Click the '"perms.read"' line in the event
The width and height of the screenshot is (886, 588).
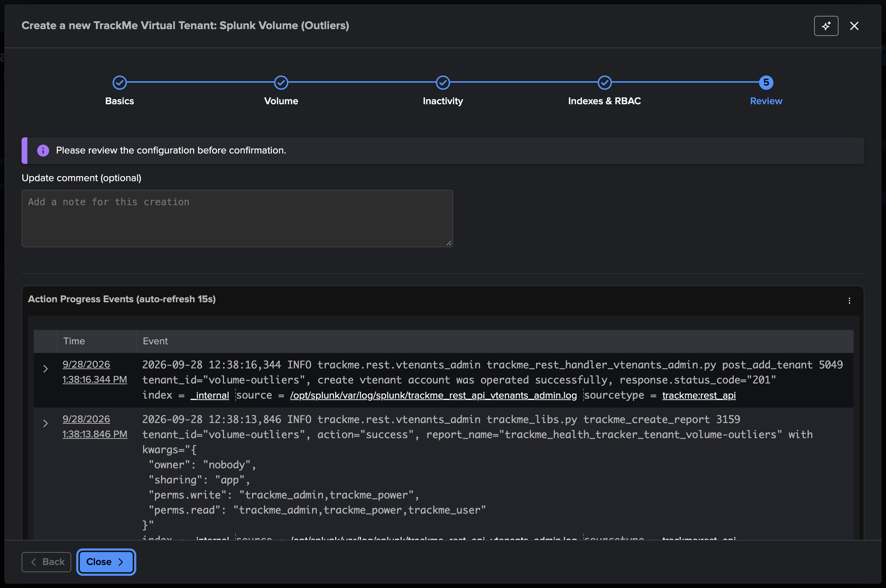click(x=317, y=510)
